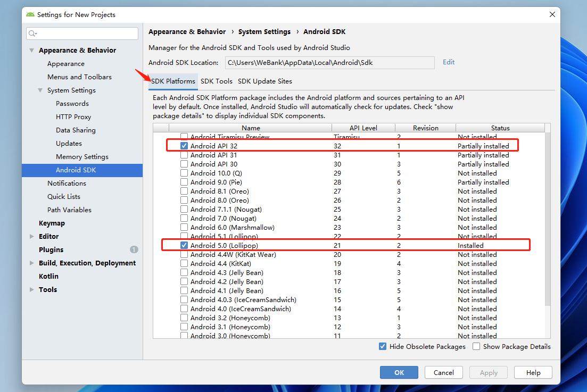Open Quick Lists settings
Viewport: 587px width, 392px height.
64,196
